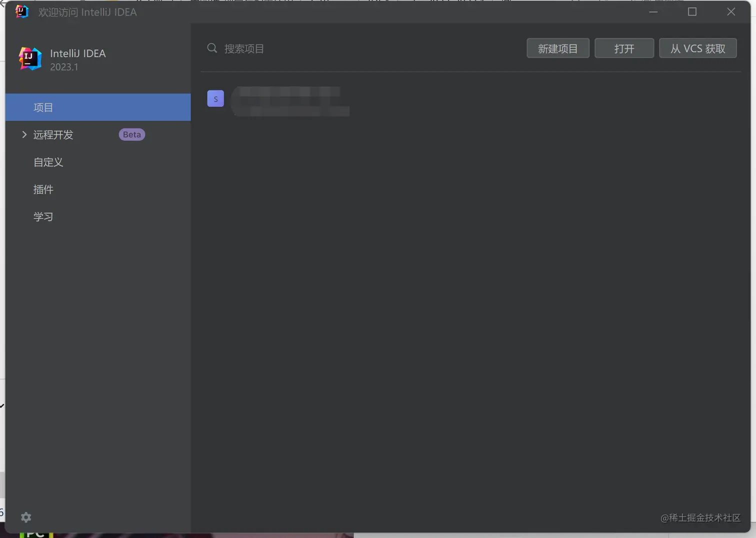Select the 项目 tab
This screenshot has height=538, width=756.
click(x=98, y=107)
